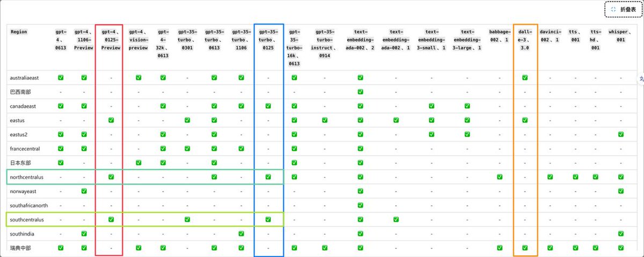Click the northcentralus region row label
The image size is (644, 257).
pyautogui.click(x=27, y=177)
